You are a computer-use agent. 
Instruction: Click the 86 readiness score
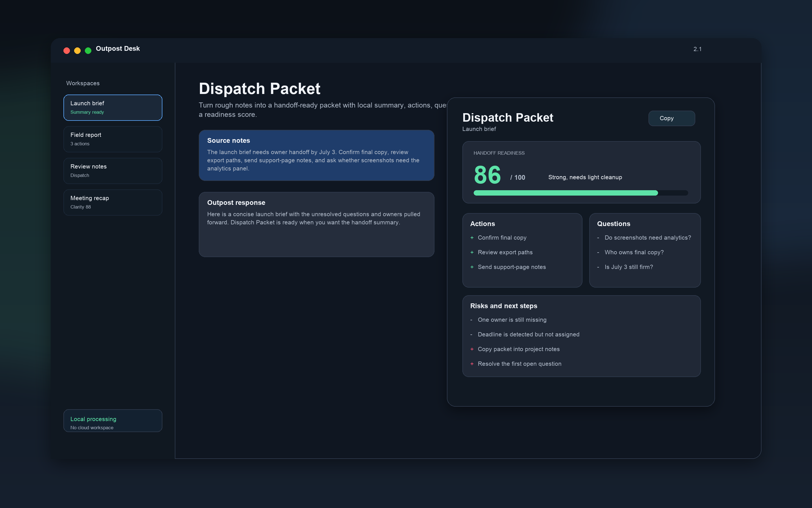pos(487,175)
